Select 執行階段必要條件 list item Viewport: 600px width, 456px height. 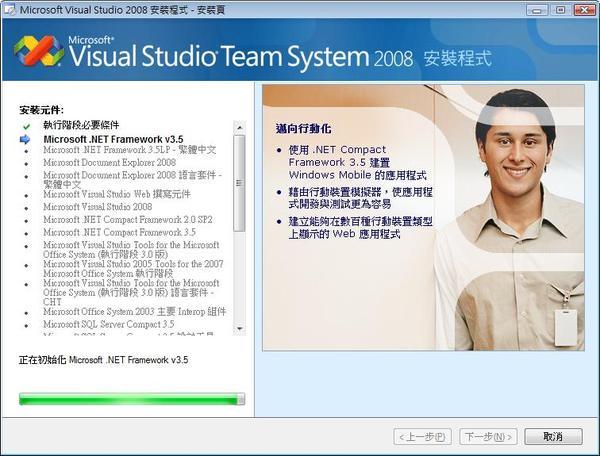(x=81, y=125)
